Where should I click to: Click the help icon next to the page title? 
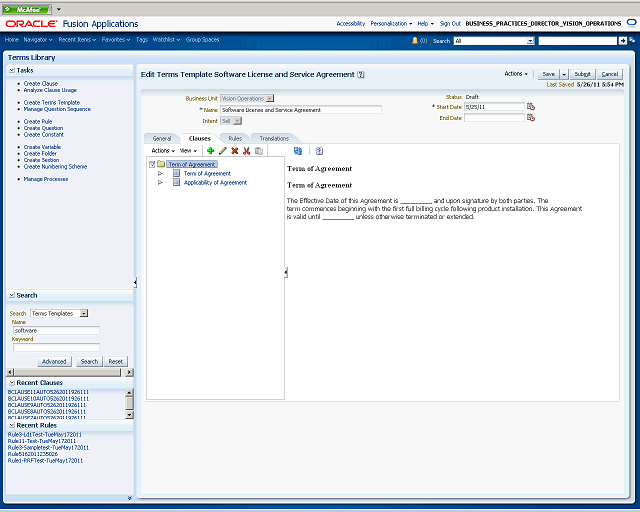click(361, 75)
